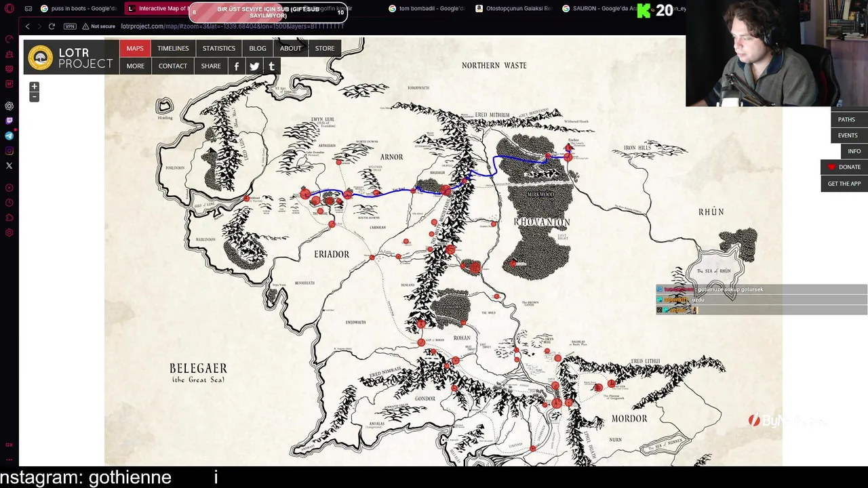Click the GET THE APP button
This screenshot has height=488, width=868.
coord(844,184)
